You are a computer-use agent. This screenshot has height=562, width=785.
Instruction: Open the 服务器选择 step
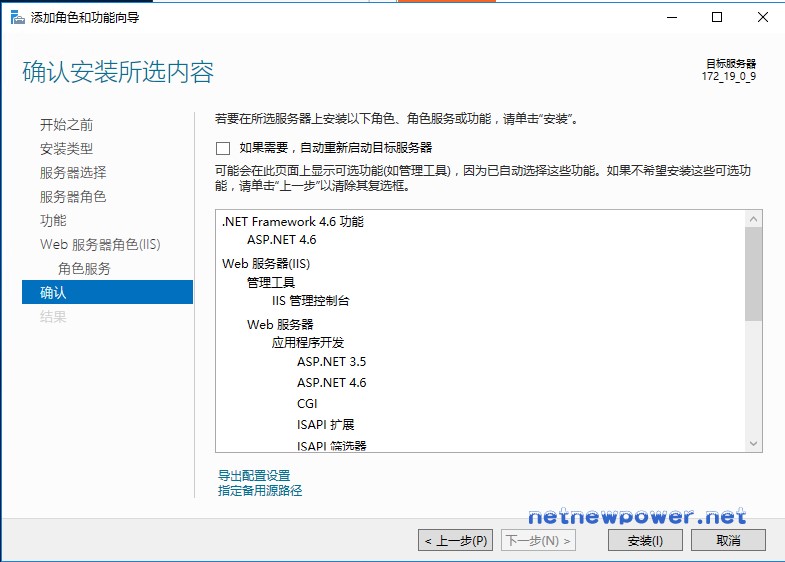pos(73,173)
